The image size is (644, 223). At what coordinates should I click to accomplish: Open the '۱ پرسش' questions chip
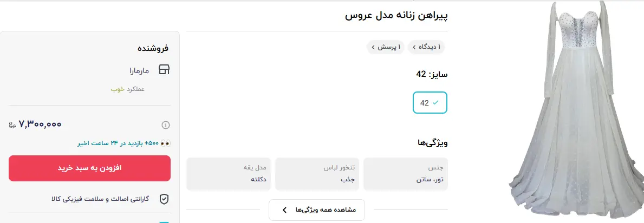coord(385,47)
